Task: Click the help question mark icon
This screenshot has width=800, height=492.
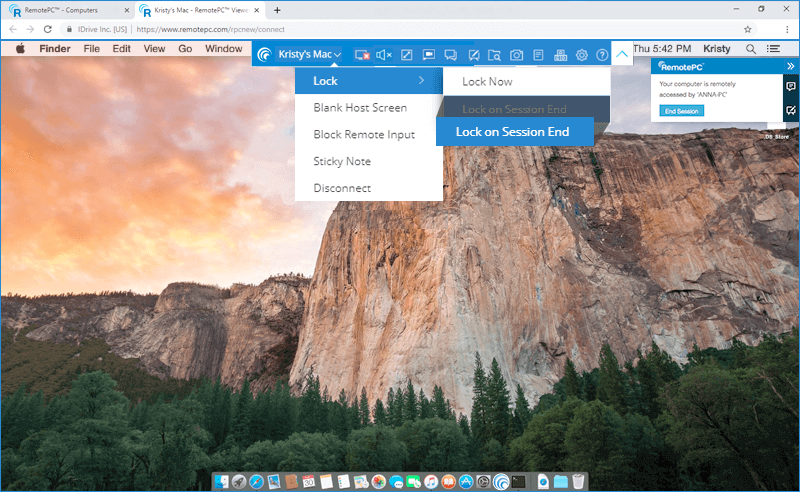Action: (602, 55)
